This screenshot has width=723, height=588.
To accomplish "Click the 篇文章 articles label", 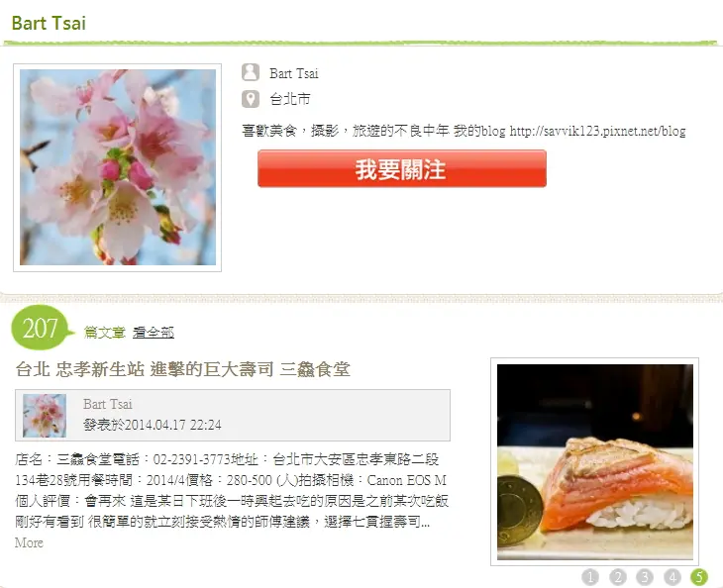I will (x=105, y=333).
